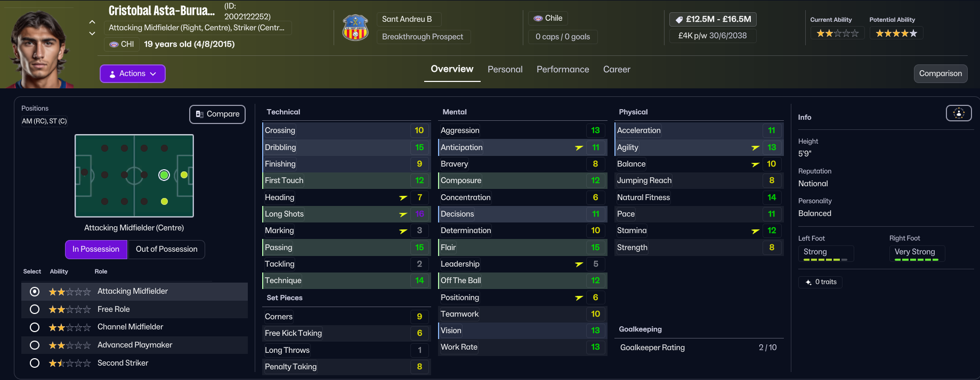
Task: Click the price tag icon by transfer value
Action: coord(679,20)
